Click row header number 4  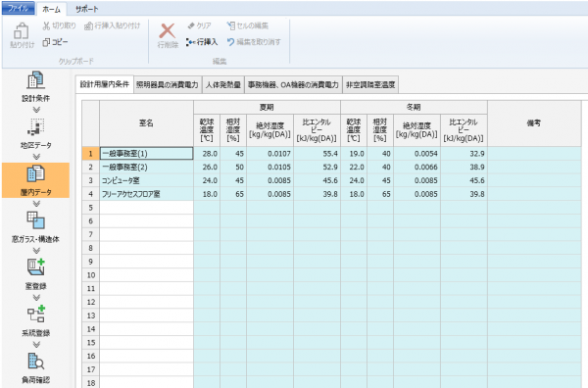click(x=91, y=194)
